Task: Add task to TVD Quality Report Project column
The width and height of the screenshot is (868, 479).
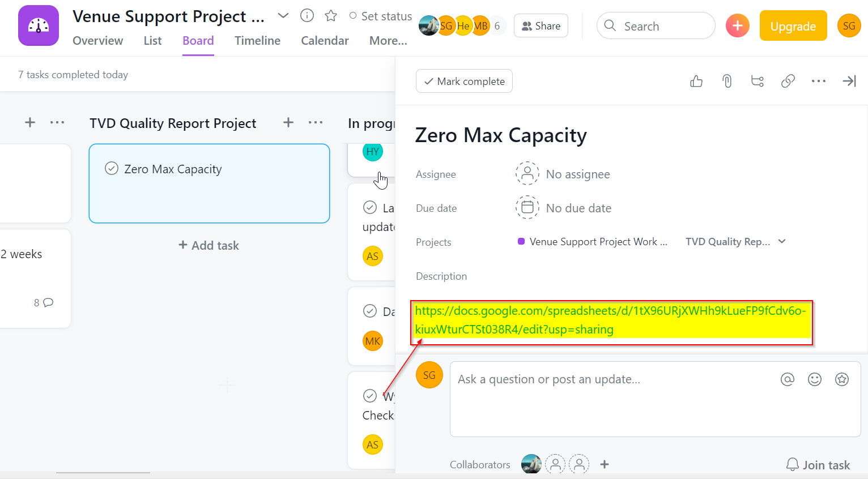Action: click(288, 122)
